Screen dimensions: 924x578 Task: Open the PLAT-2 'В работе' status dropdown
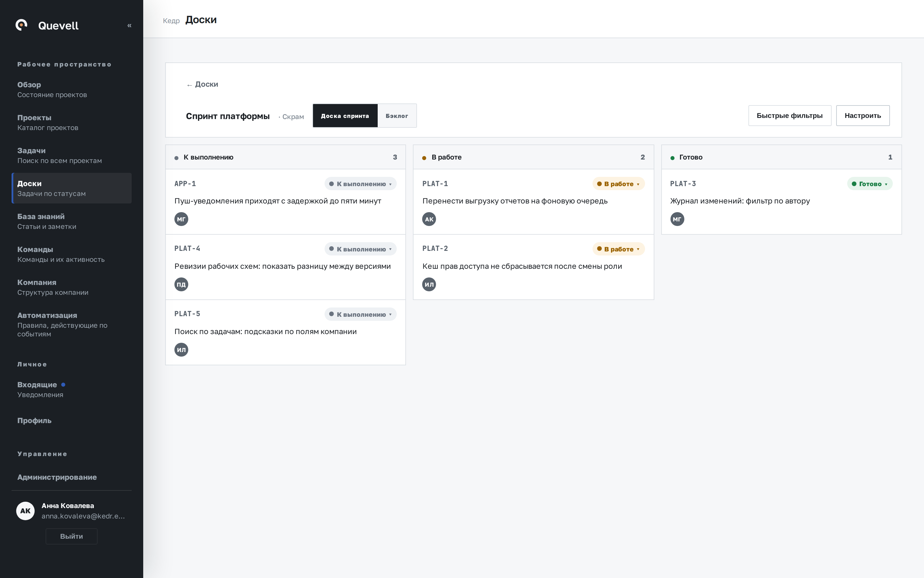tap(619, 249)
